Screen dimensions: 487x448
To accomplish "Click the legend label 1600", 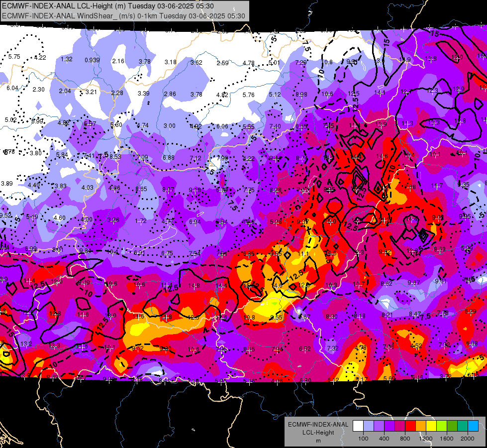I will tap(447, 439).
